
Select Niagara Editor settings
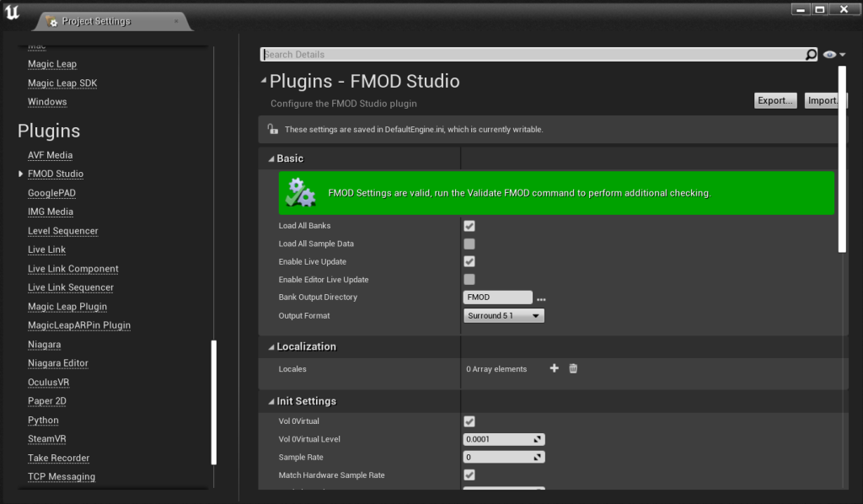click(x=58, y=364)
